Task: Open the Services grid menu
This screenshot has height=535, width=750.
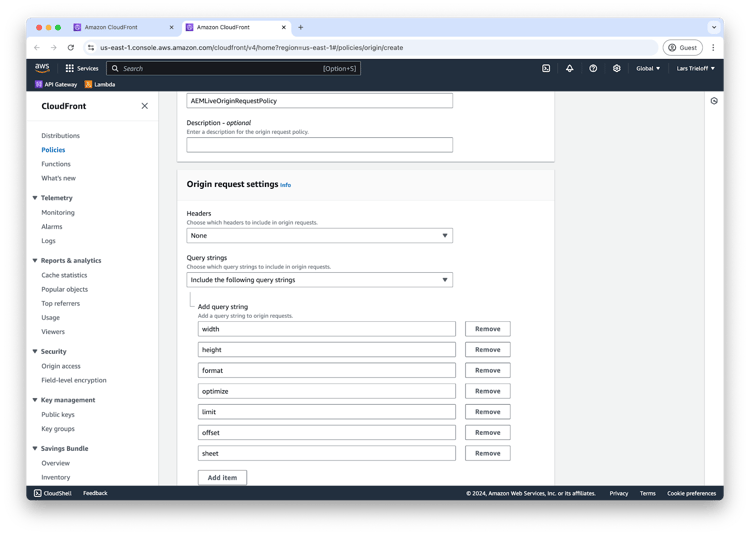Action: click(82, 68)
